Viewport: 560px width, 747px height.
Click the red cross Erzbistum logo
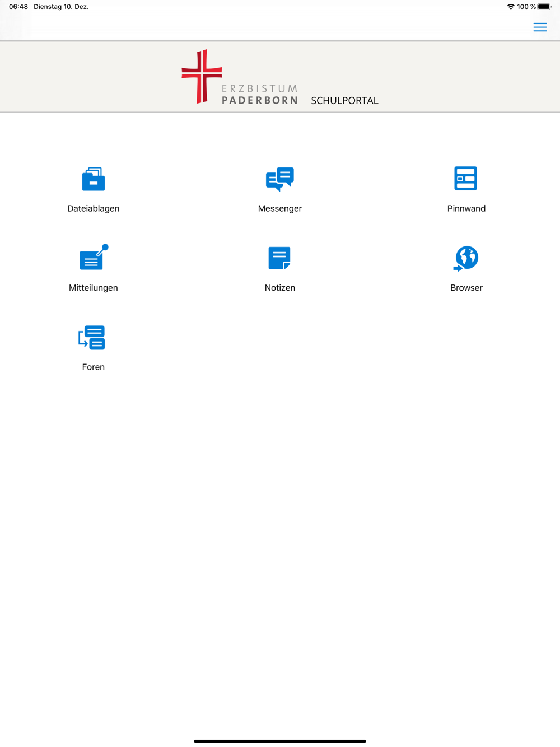(202, 77)
